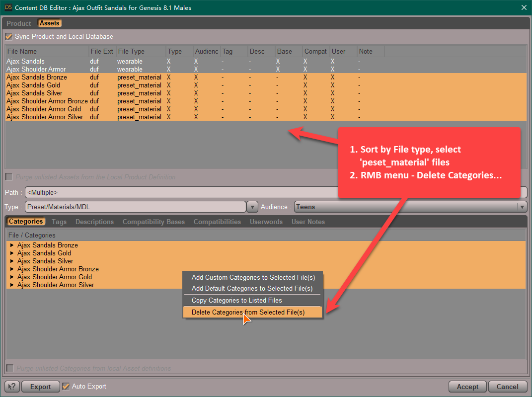The width and height of the screenshot is (532, 397).
Task: Select the Categories tab
Action: [26, 221]
